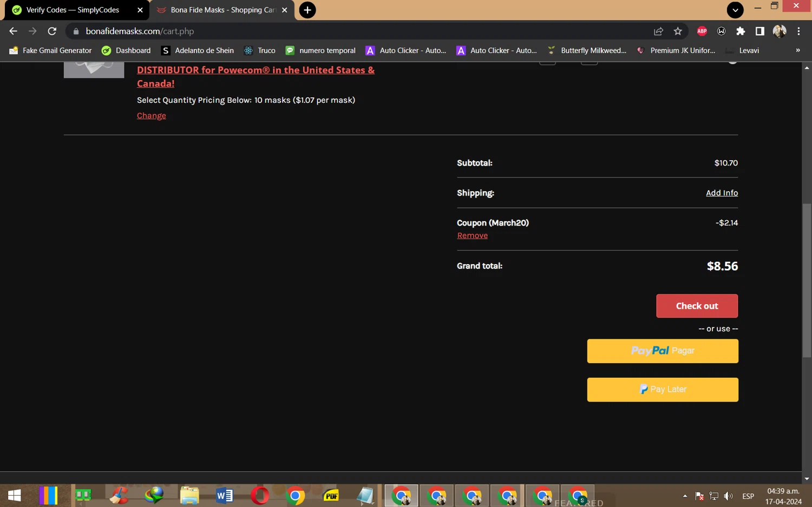Launch CCleaner from the taskbar
The height and width of the screenshot is (507, 812).
(x=119, y=496)
